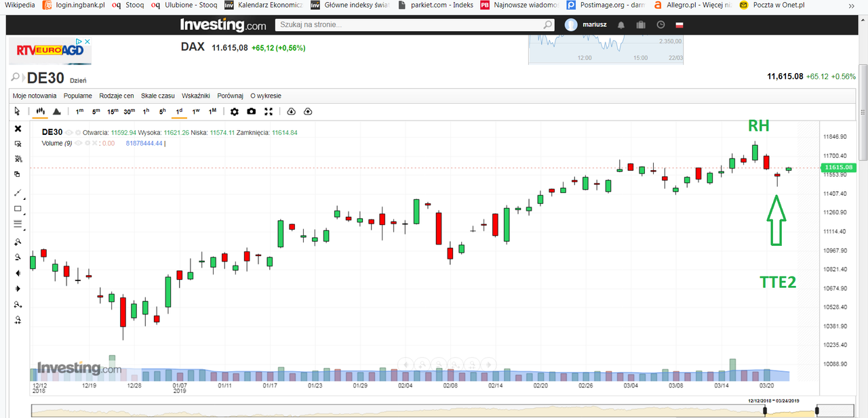The height and width of the screenshot is (418, 868).
Task: Open Volume indicator settings gear
Action: pyautogui.click(x=87, y=144)
